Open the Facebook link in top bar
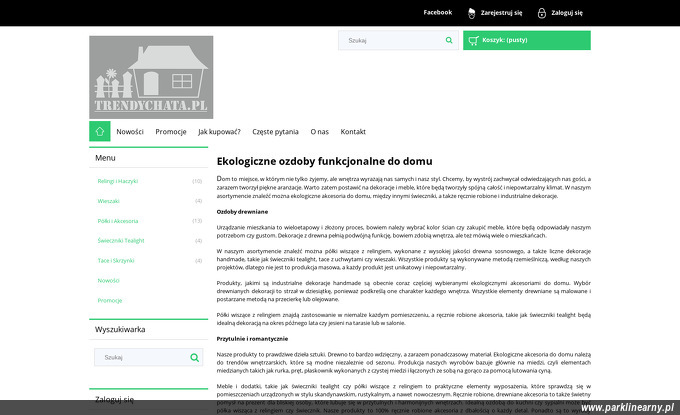Viewport: 680px width, 415px height. tap(438, 13)
